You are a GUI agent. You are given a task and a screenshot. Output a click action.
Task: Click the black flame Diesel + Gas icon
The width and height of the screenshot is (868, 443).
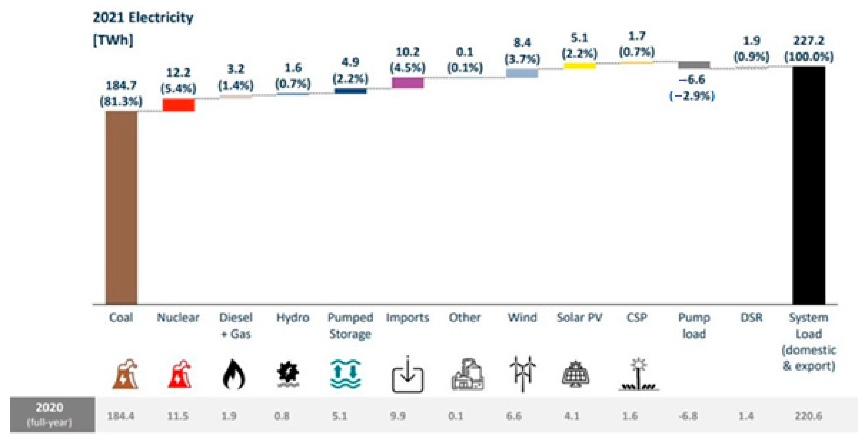click(234, 375)
